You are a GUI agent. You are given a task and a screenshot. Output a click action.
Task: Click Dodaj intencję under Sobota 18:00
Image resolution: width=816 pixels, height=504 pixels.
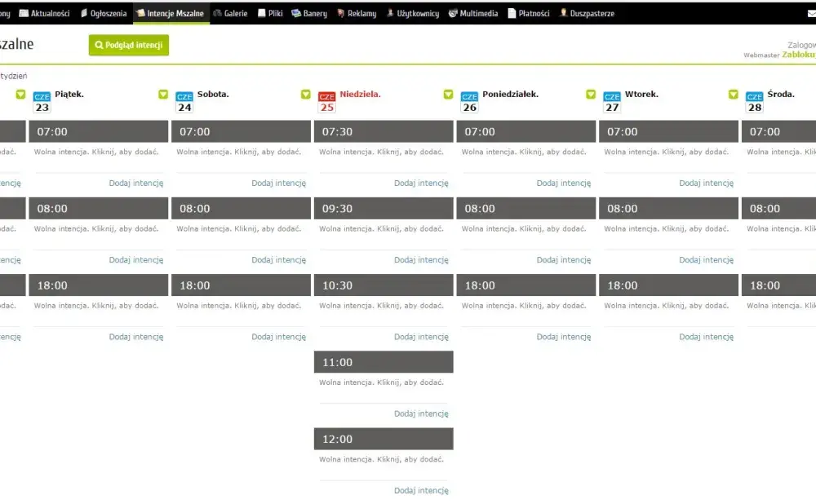[x=278, y=337]
